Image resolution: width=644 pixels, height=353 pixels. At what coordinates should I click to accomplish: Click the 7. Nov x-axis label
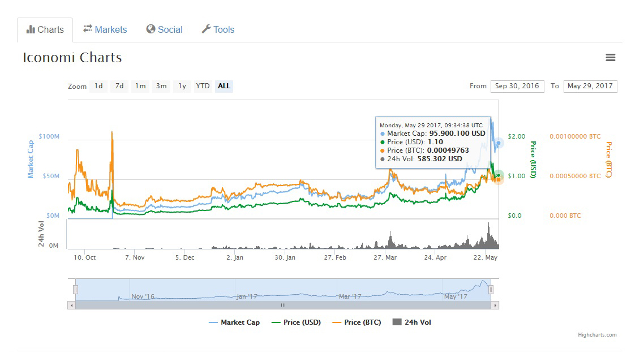click(x=135, y=257)
